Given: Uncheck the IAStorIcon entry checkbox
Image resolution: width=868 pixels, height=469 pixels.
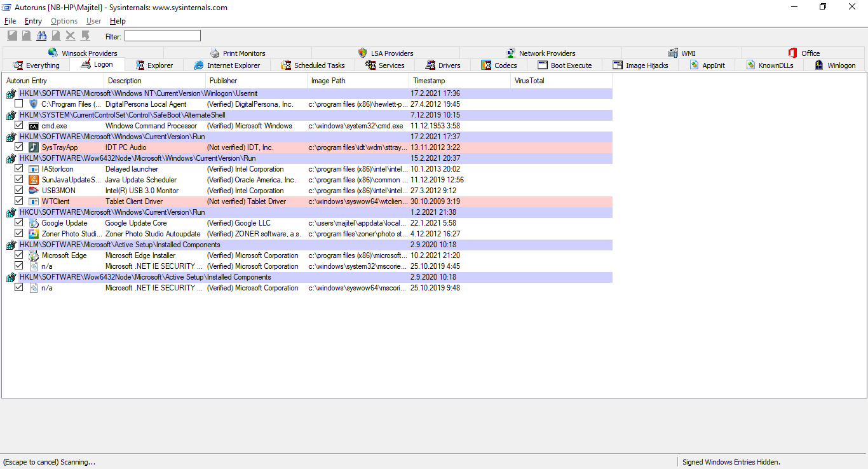Looking at the screenshot, I should 19,168.
